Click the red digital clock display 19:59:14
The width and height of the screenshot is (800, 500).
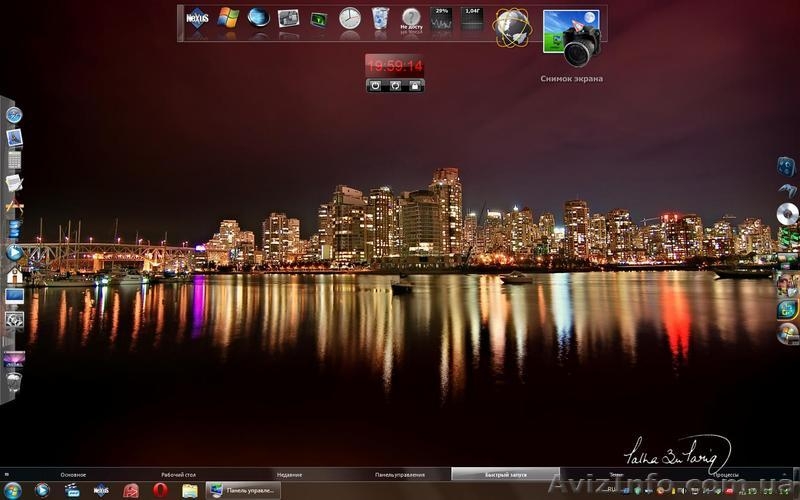click(394, 66)
